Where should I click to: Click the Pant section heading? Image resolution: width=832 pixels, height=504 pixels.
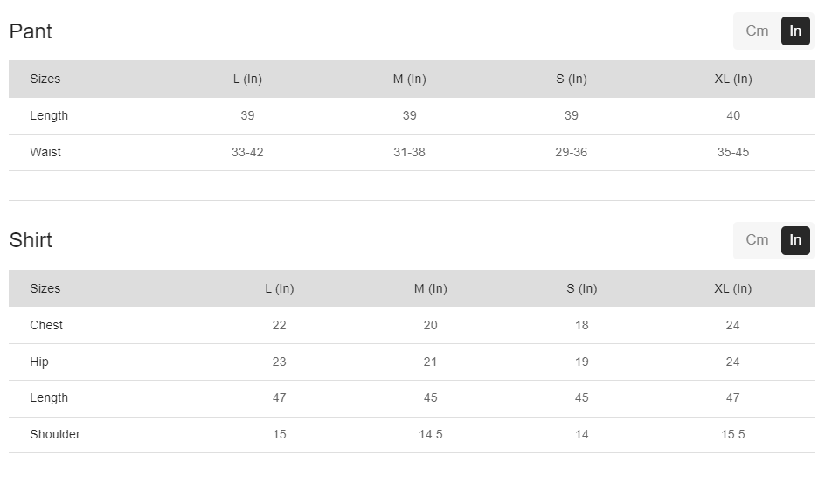pyautogui.click(x=31, y=31)
